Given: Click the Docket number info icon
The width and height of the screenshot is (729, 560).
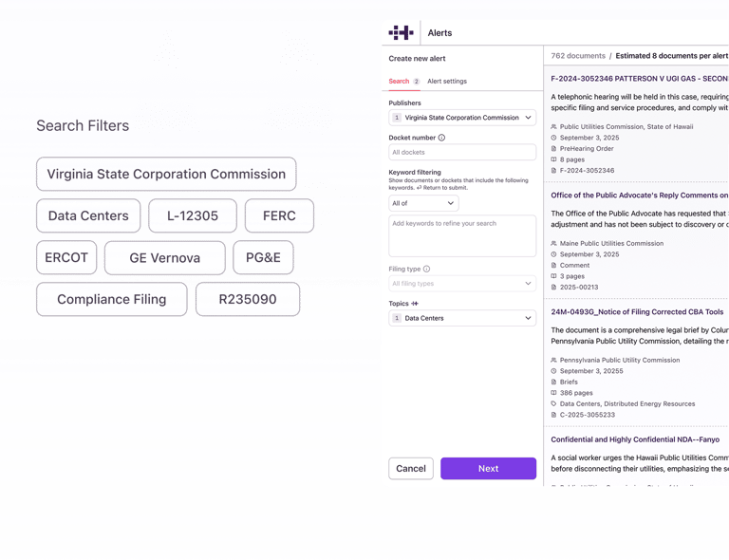Looking at the screenshot, I should click(x=441, y=138).
